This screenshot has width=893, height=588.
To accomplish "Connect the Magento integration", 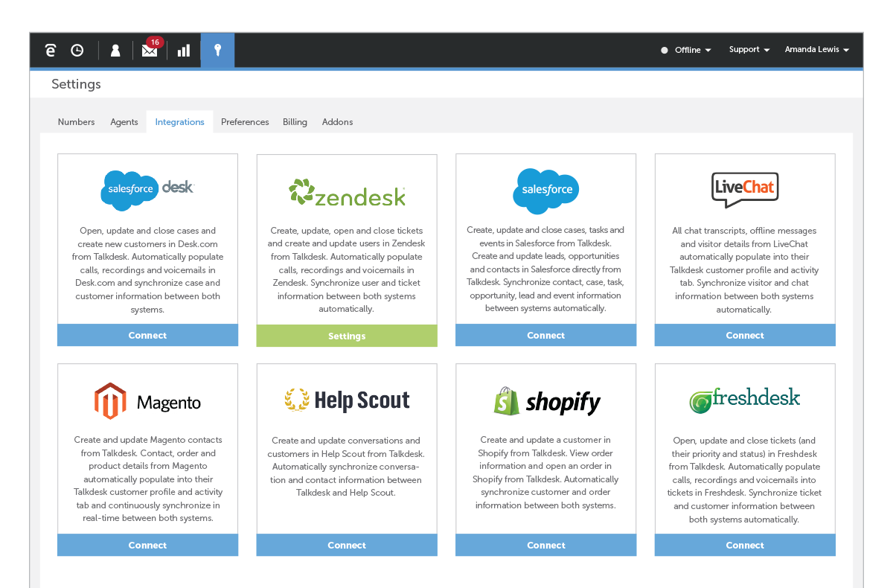I will point(147,545).
